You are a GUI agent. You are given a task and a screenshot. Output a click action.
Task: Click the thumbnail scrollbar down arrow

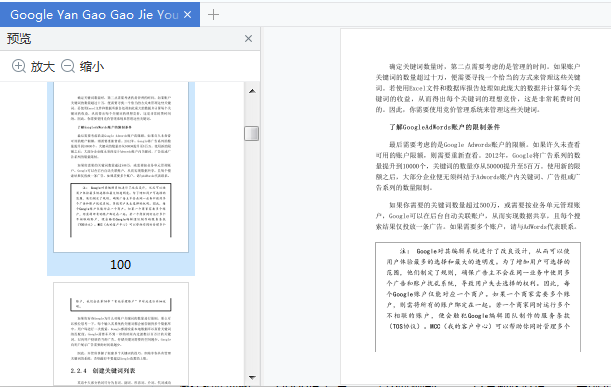click(252, 377)
